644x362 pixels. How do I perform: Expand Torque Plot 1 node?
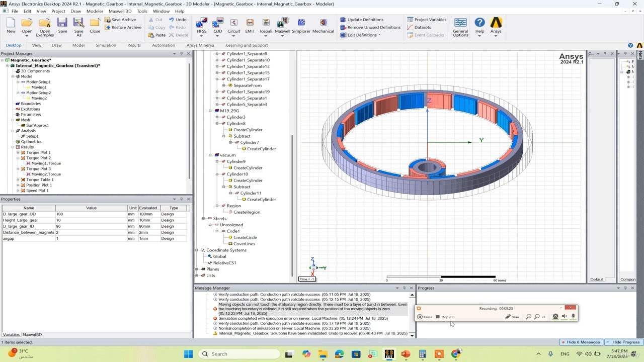(18, 153)
